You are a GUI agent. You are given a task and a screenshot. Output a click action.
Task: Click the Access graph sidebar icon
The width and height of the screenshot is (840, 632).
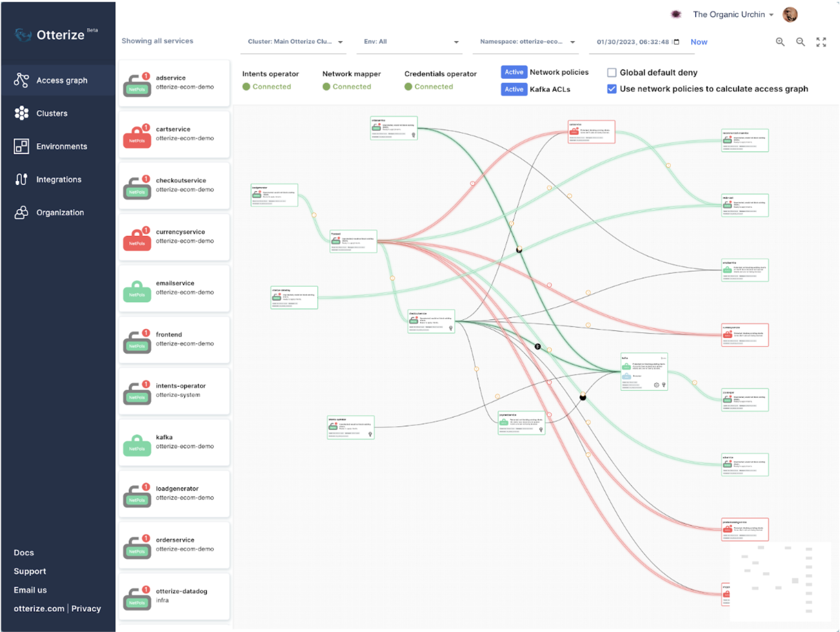[x=21, y=80]
